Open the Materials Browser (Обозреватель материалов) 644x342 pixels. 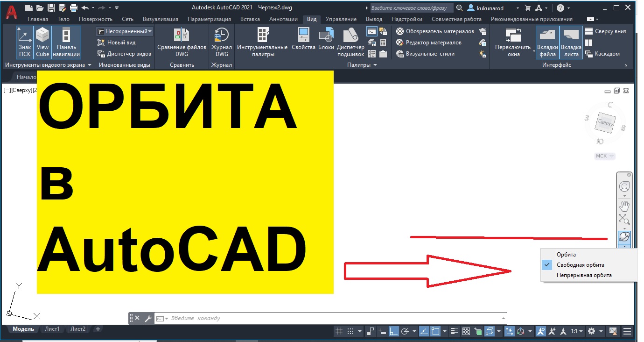pos(434,31)
